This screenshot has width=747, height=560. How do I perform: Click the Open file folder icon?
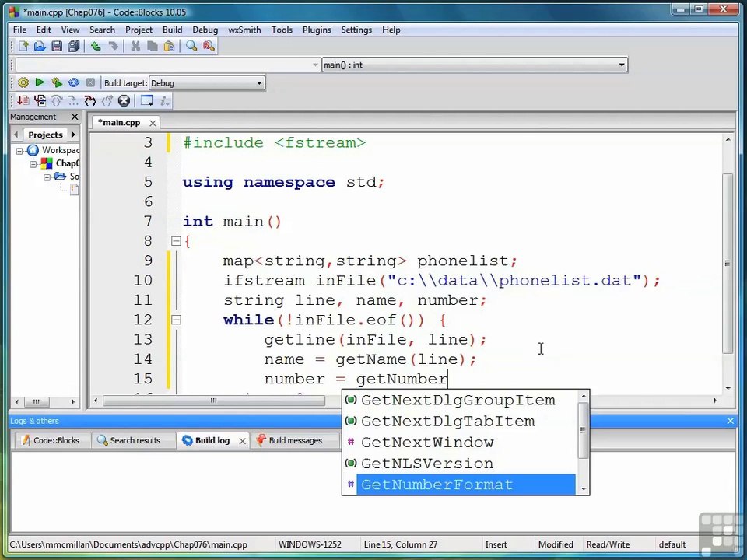[40, 46]
